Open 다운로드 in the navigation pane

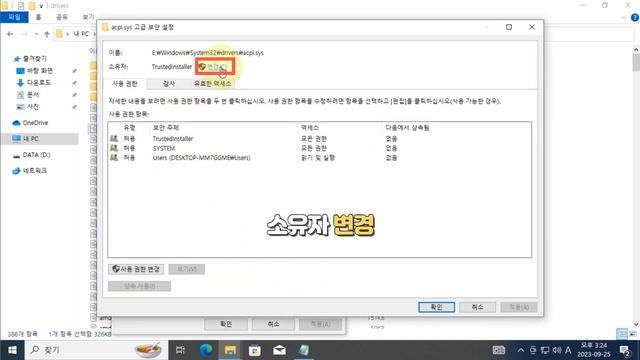click(39, 82)
